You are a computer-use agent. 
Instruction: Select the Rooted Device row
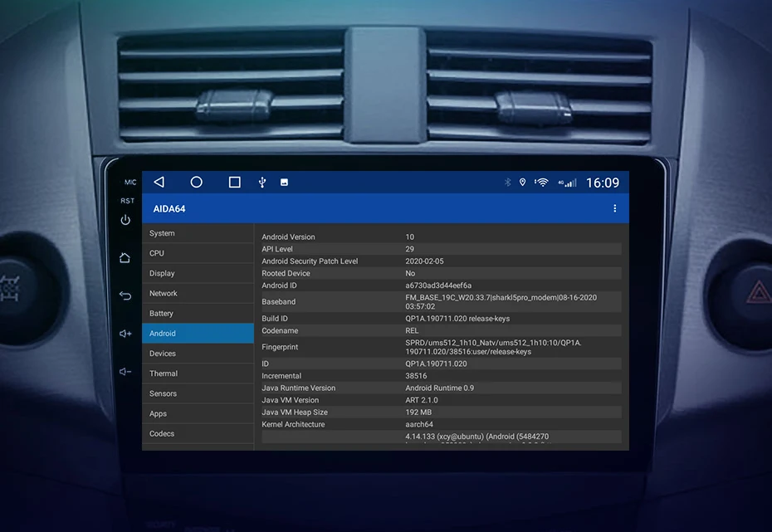441,273
